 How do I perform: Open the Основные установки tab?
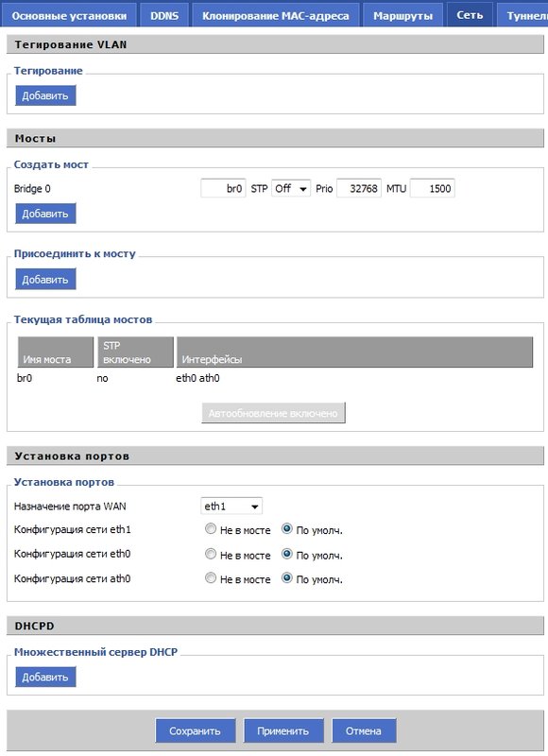(x=69, y=15)
